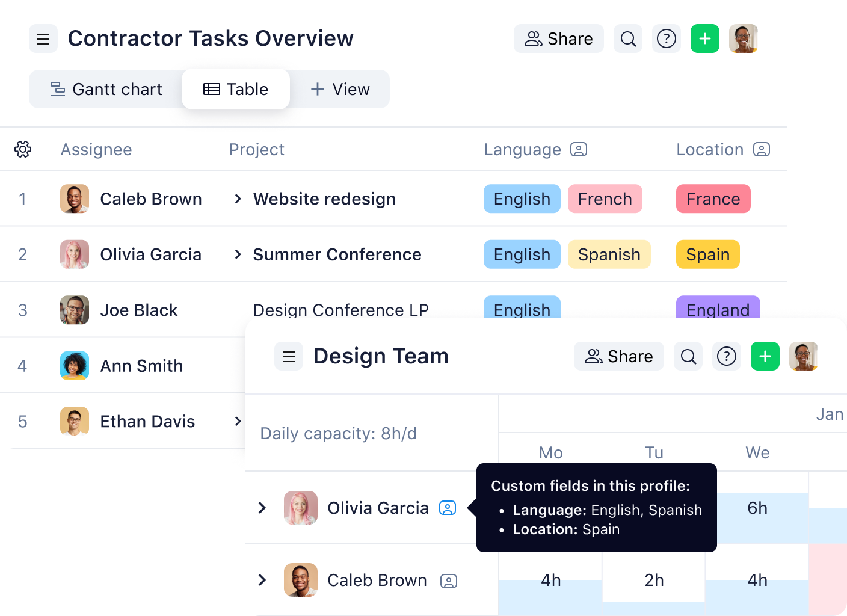Click the Share button in Contractor Tasks Overview

tap(558, 38)
